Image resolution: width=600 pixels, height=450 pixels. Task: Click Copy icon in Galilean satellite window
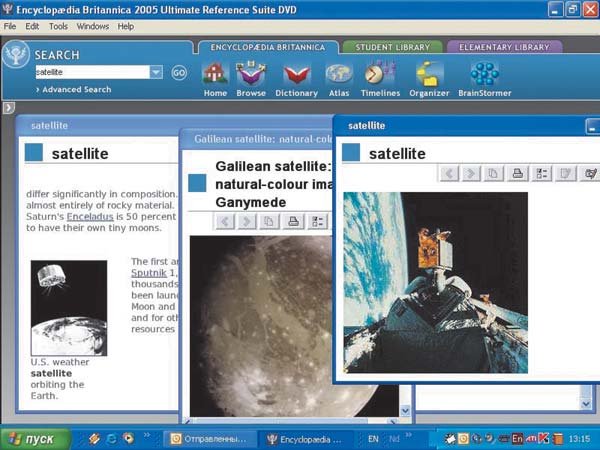click(x=269, y=221)
